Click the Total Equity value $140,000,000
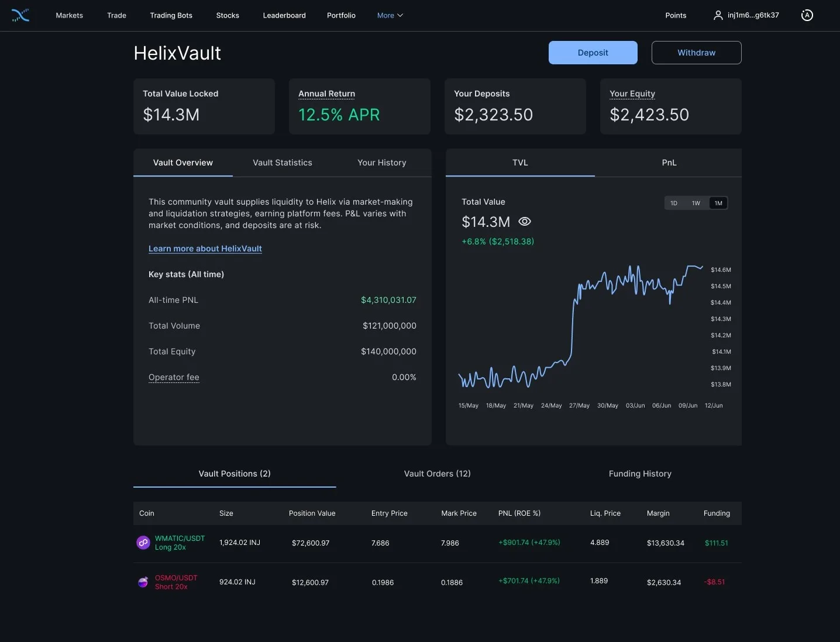Screen dimensions: 840x642 388,351
